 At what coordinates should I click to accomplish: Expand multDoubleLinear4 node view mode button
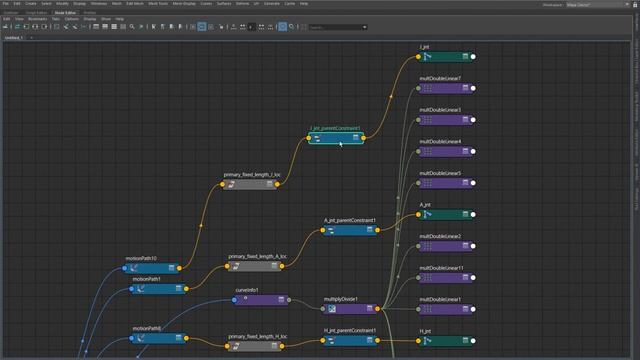coord(465,151)
